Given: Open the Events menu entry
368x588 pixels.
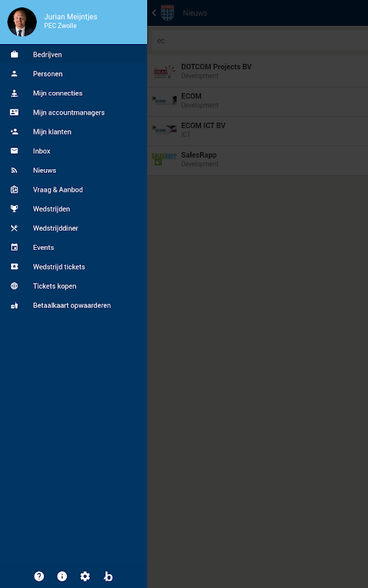Looking at the screenshot, I should pos(74,248).
